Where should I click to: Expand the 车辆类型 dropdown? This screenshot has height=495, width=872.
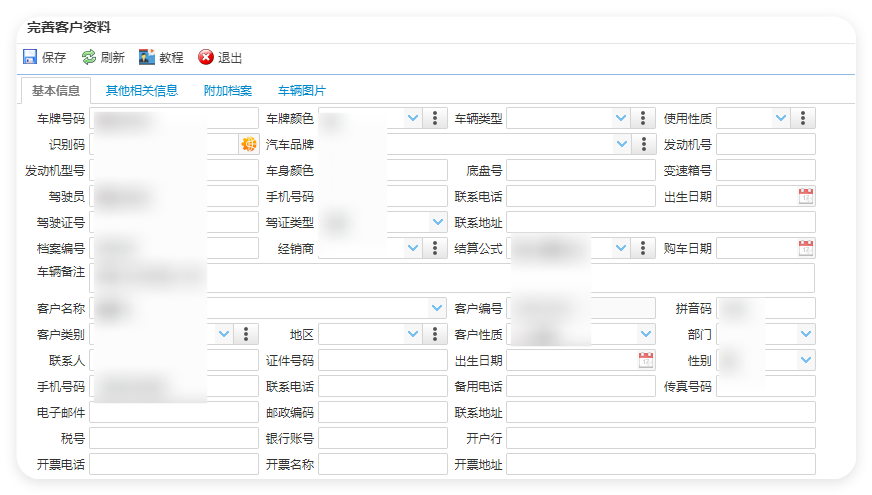(621, 118)
